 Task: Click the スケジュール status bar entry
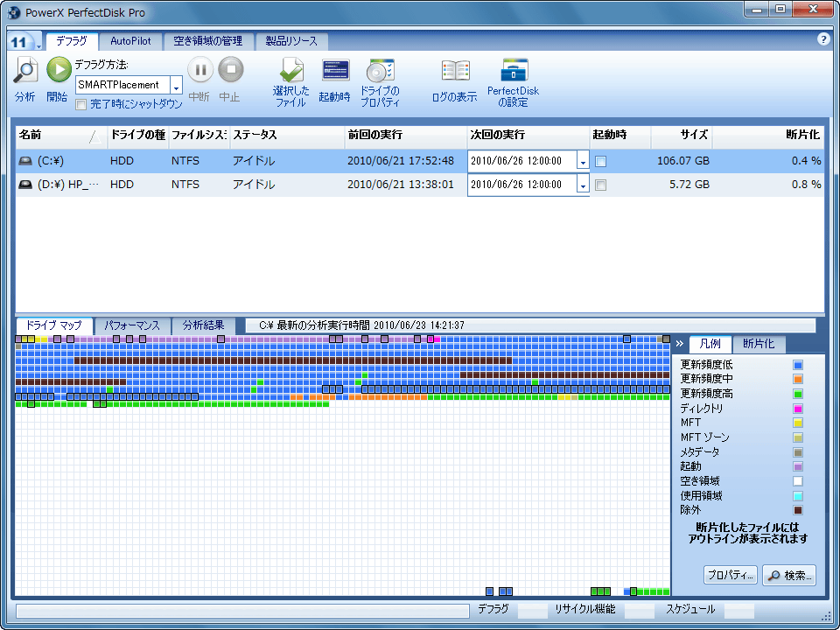[690, 609]
